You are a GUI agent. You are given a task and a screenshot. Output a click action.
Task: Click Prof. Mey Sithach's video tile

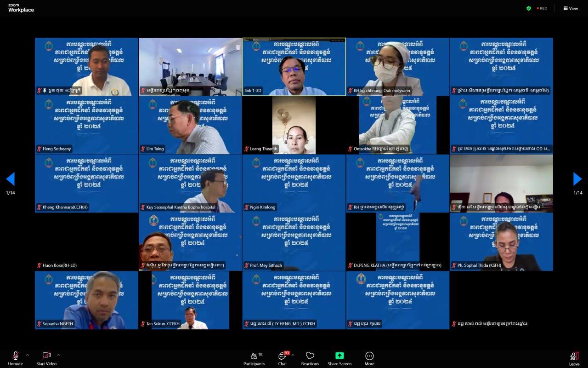tap(294, 241)
